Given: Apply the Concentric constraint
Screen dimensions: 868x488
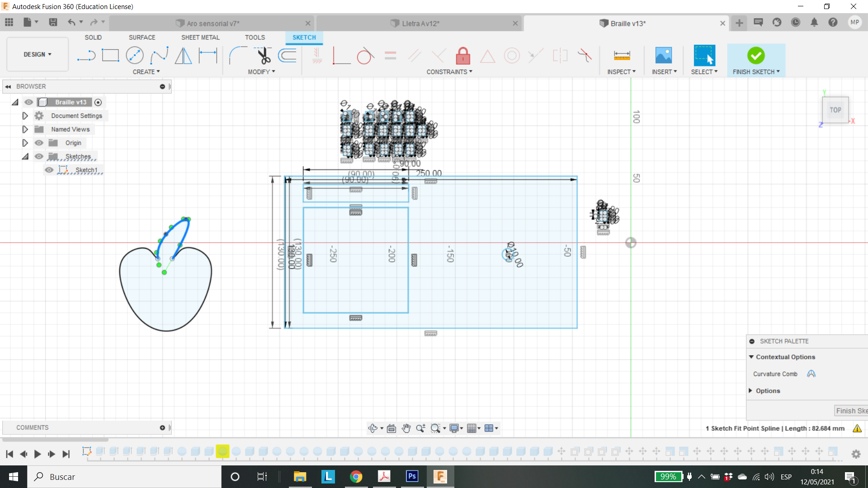Looking at the screenshot, I should [x=512, y=56].
